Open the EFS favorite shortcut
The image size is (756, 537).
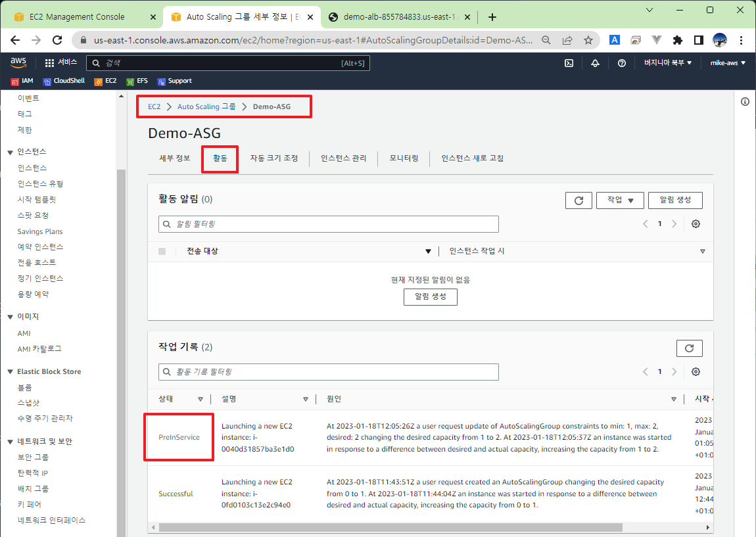pos(137,81)
